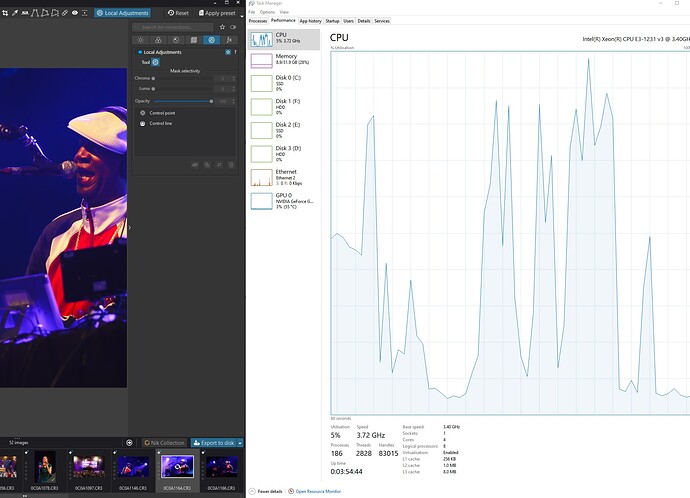
Task: Select Memory in performance sidebar
Action: coord(284,61)
